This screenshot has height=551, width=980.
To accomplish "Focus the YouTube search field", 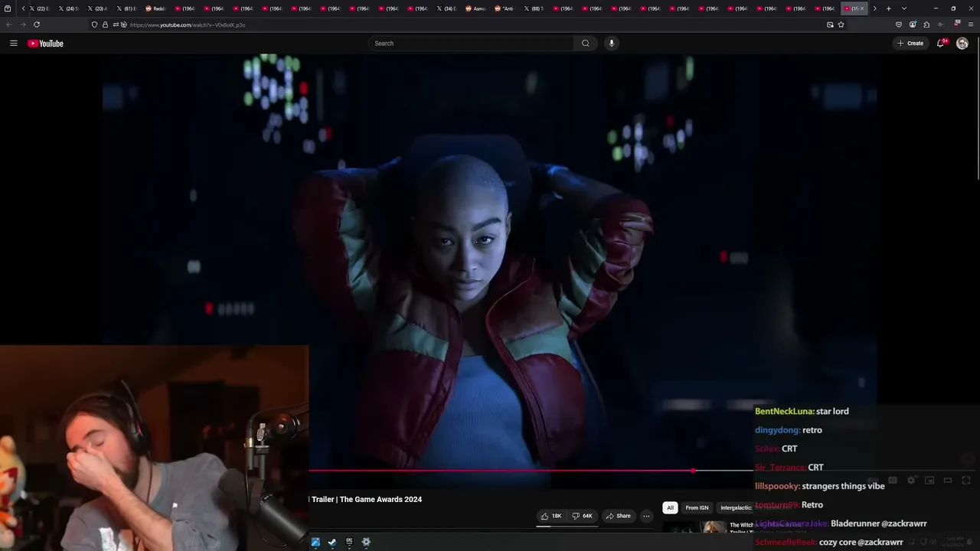I will point(471,44).
